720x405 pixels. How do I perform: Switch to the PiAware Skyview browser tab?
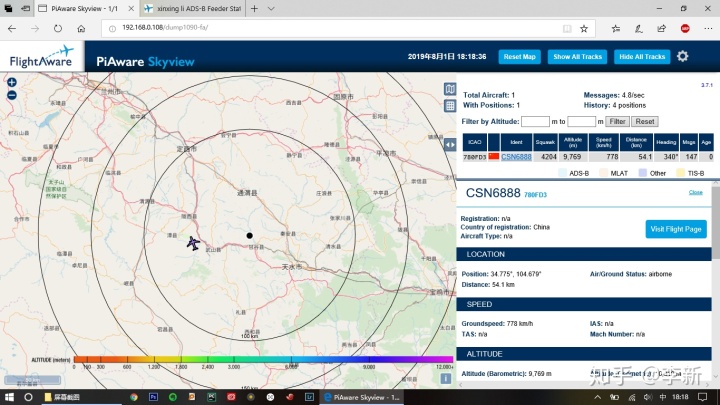coord(85,8)
